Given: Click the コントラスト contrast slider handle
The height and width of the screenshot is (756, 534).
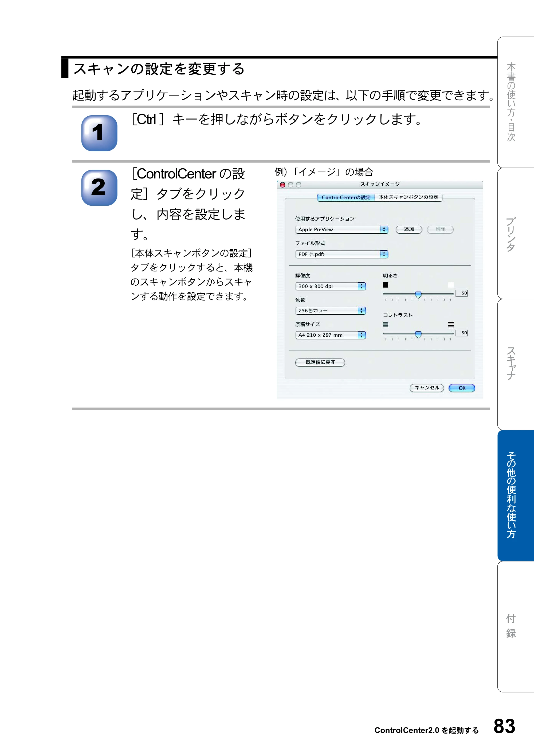Looking at the screenshot, I should click(418, 334).
